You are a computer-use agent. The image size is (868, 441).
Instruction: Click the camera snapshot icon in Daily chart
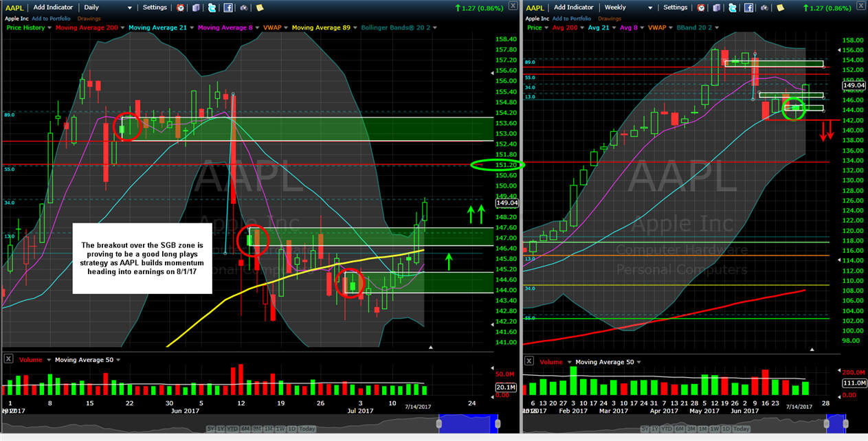(x=244, y=8)
